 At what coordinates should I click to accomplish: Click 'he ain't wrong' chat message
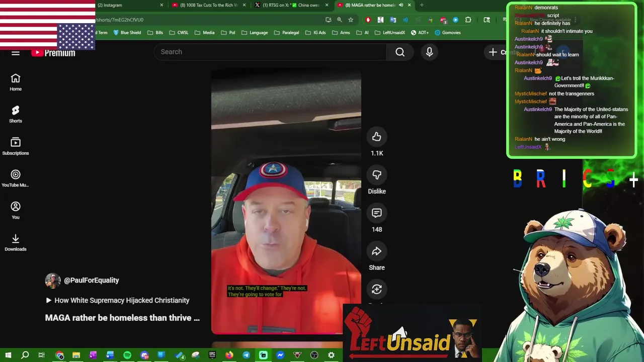click(549, 139)
